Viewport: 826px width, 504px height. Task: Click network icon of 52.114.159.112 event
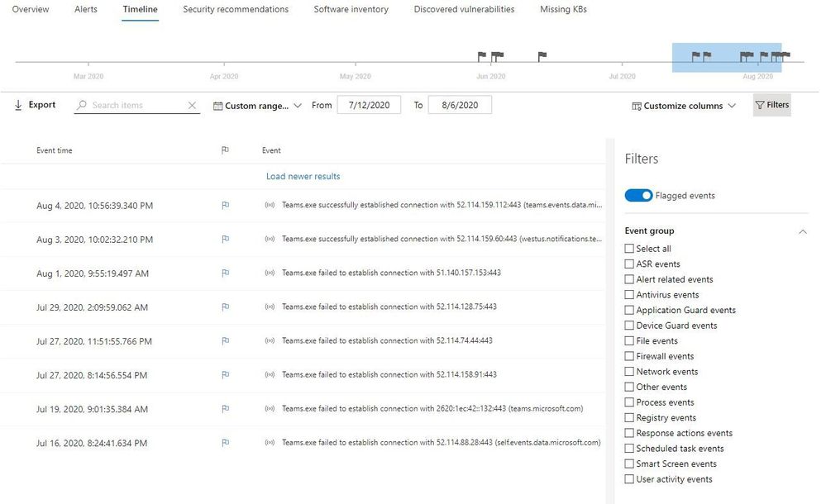(x=270, y=205)
